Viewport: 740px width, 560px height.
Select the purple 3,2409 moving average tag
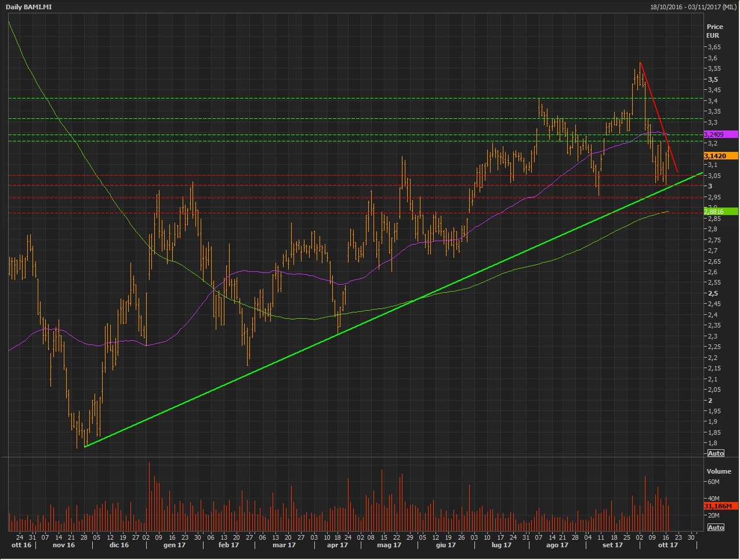coord(720,134)
